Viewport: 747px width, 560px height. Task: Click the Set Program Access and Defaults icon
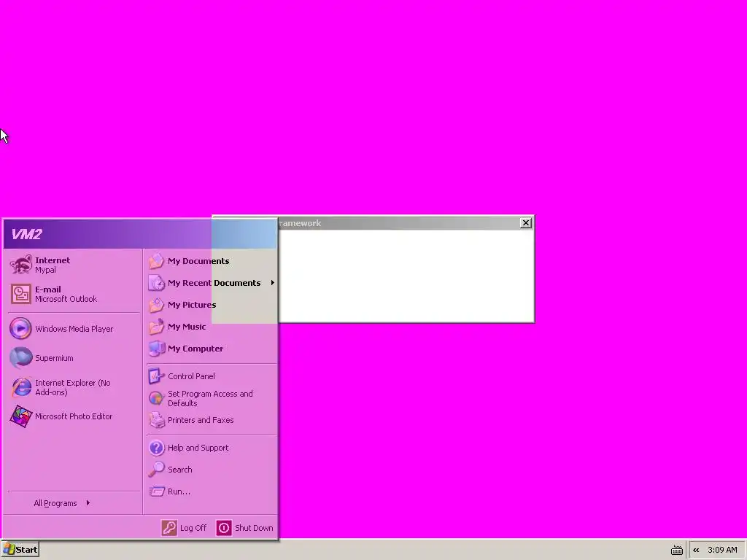(x=156, y=398)
